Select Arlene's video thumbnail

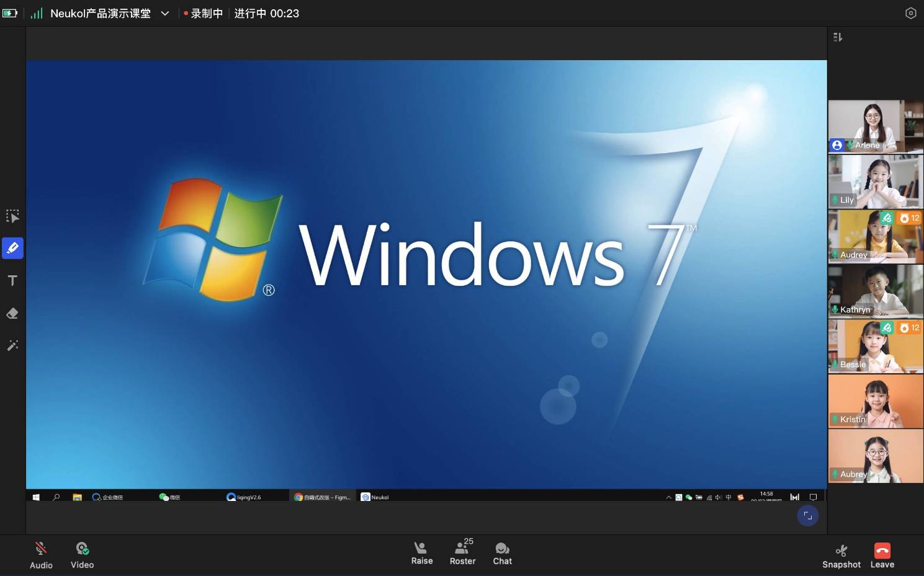point(876,126)
